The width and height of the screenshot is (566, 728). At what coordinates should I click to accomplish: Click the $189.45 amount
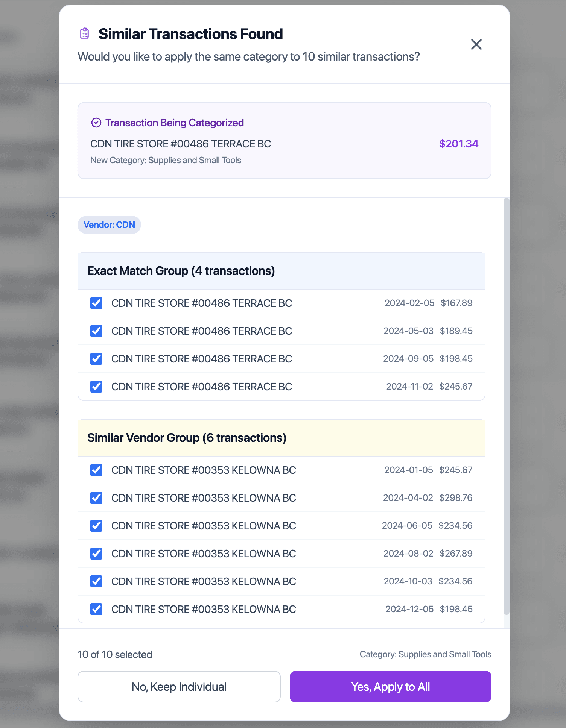pyautogui.click(x=456, y=331)
